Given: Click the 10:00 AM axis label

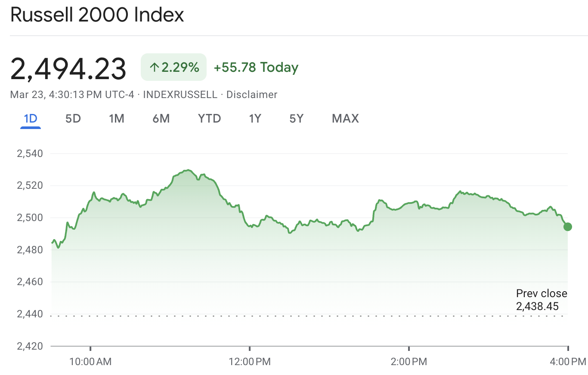Looking at the screenshot, I should pos(90,362).
